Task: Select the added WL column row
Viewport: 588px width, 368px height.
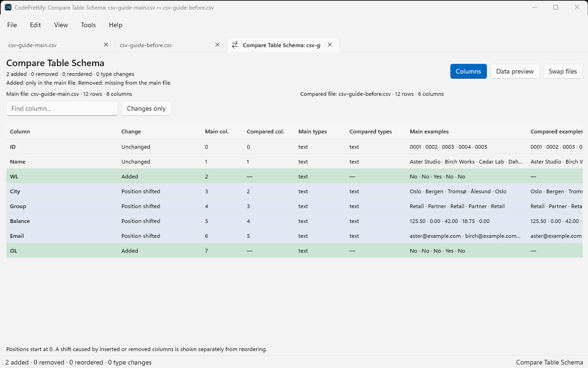Action: pos(294,176)
